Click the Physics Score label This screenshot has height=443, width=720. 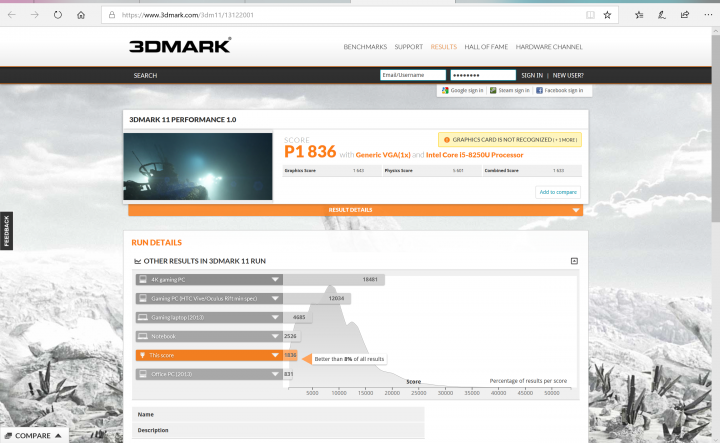click(x=399, y=170)
